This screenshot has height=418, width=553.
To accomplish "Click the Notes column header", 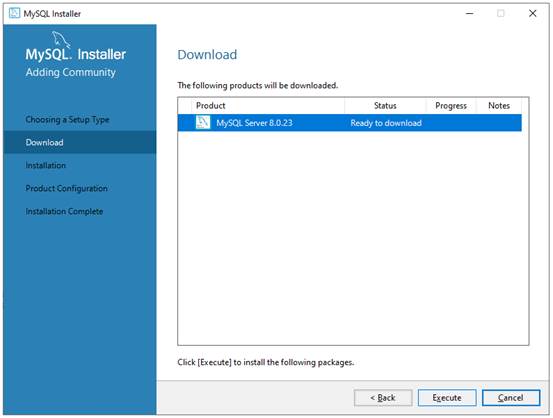I will click(x=499, y=105).
